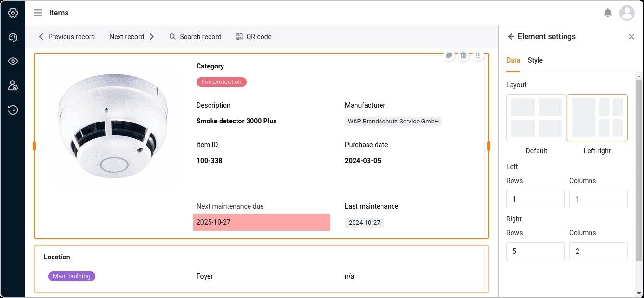Viewport: 644px width, 298px height.
Task: Open Search record
Action: [x=195, y=37]
